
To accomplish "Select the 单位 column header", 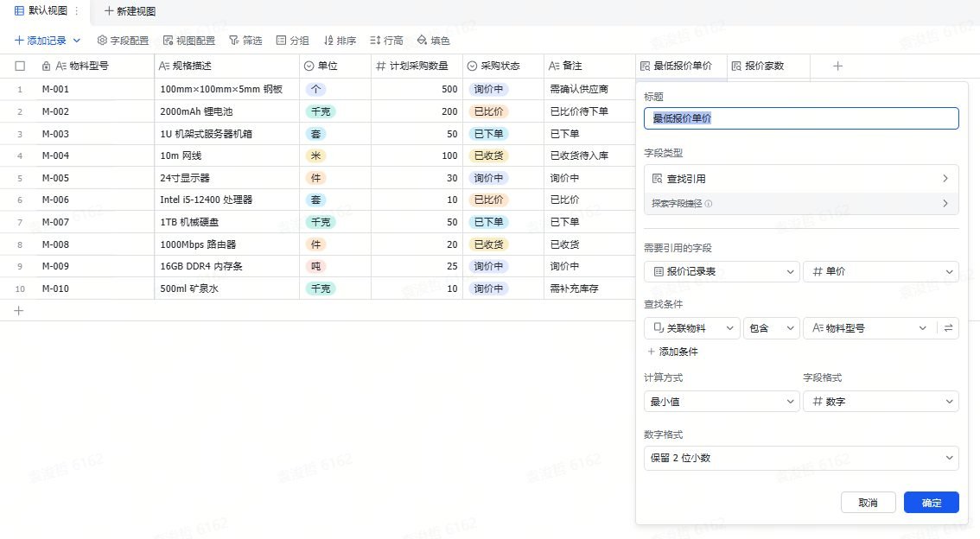I will pos(335,66).
